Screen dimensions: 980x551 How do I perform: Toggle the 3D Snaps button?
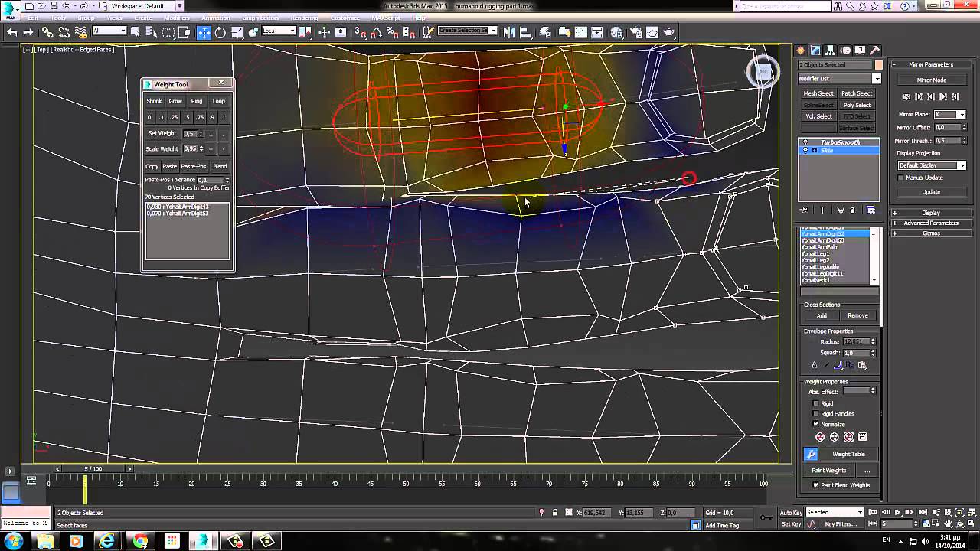click(360, 32)
